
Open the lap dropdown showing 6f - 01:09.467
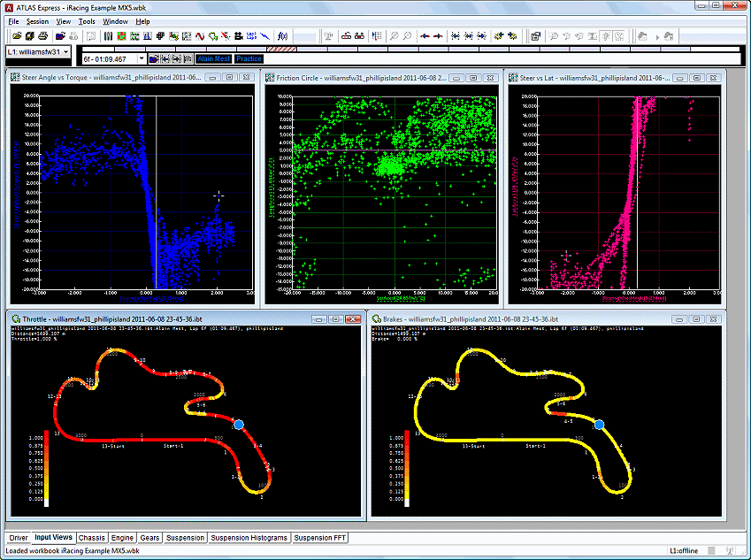[x=141, y=58]
